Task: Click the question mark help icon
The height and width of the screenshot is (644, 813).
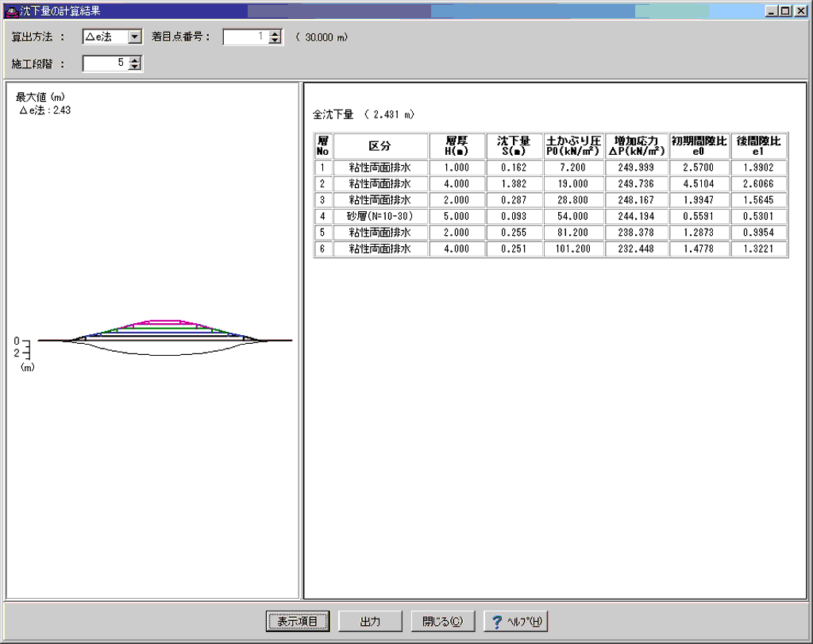Action: click(x=497, y=621)
